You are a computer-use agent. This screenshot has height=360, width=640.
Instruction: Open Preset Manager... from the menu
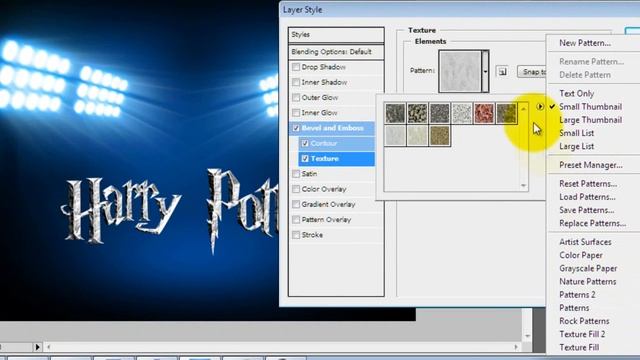tap(590, 165)
